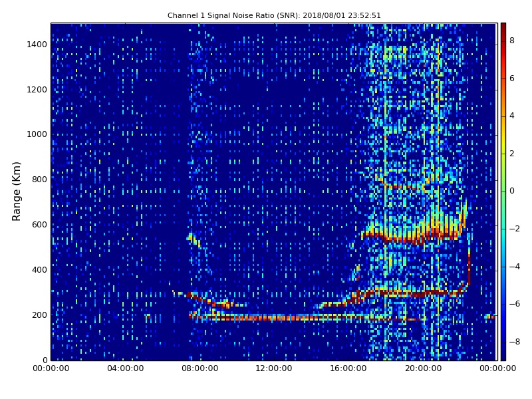The image size is (532, 399).
Task: Click the colorbar tick label 6
Action: (x=512, y=78)
